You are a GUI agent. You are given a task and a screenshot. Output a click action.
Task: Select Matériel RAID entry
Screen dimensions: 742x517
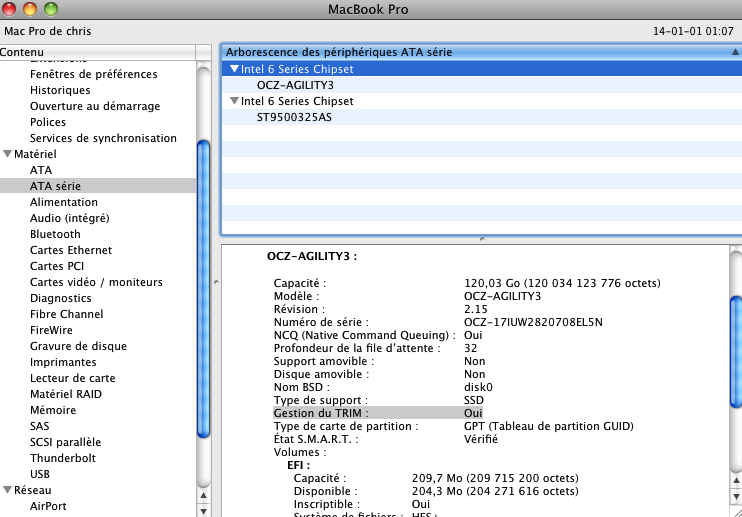66,395
